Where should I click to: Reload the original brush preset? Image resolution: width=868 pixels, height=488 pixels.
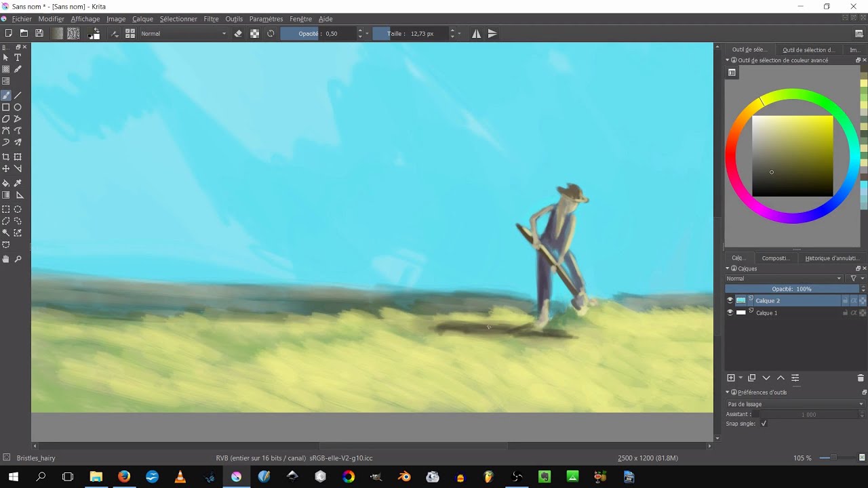click(x=271, y=33)
